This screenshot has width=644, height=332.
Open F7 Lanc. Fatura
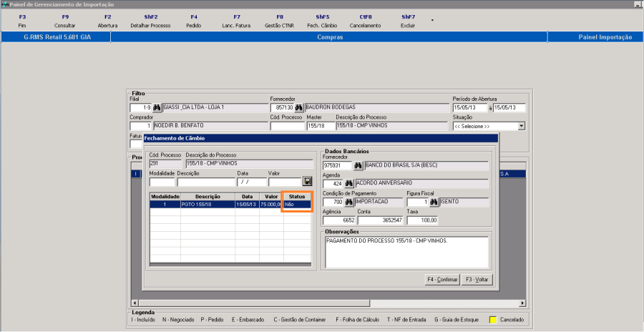237,21
